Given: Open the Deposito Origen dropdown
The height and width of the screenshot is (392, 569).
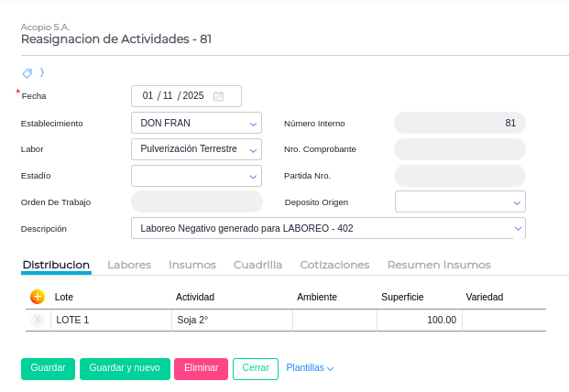Looking at the screenshot, I should click(x=517, y=202).
